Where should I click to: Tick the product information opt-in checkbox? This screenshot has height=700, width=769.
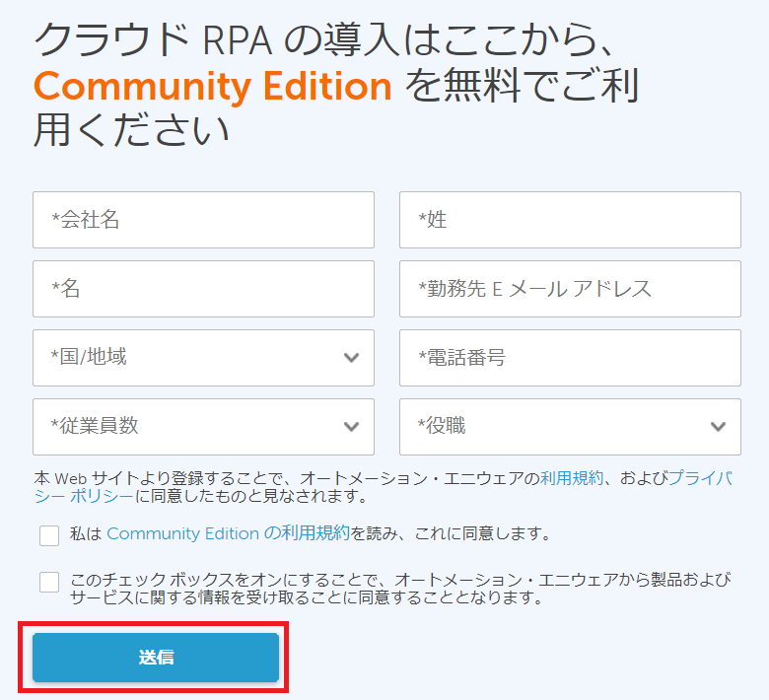(49, 582)
